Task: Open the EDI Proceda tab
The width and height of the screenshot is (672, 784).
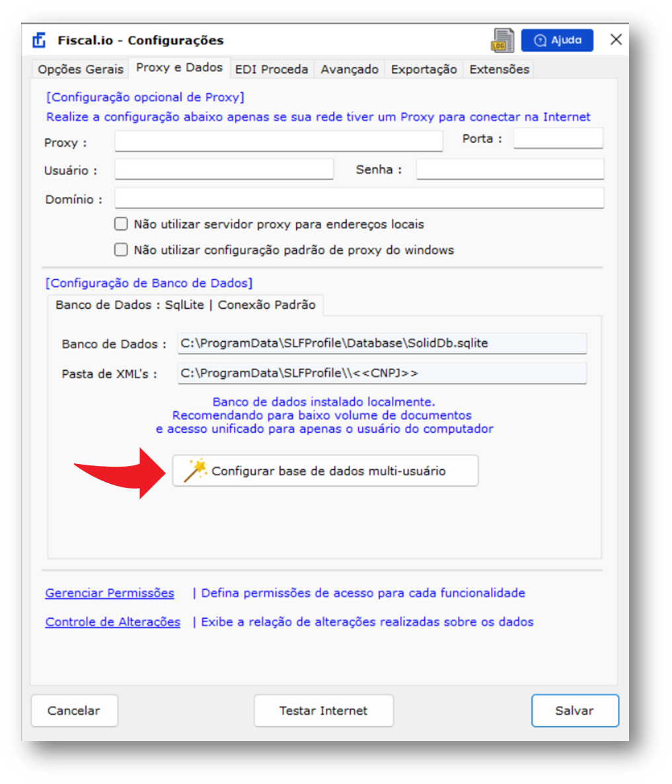Action: (x=272, y=69)
